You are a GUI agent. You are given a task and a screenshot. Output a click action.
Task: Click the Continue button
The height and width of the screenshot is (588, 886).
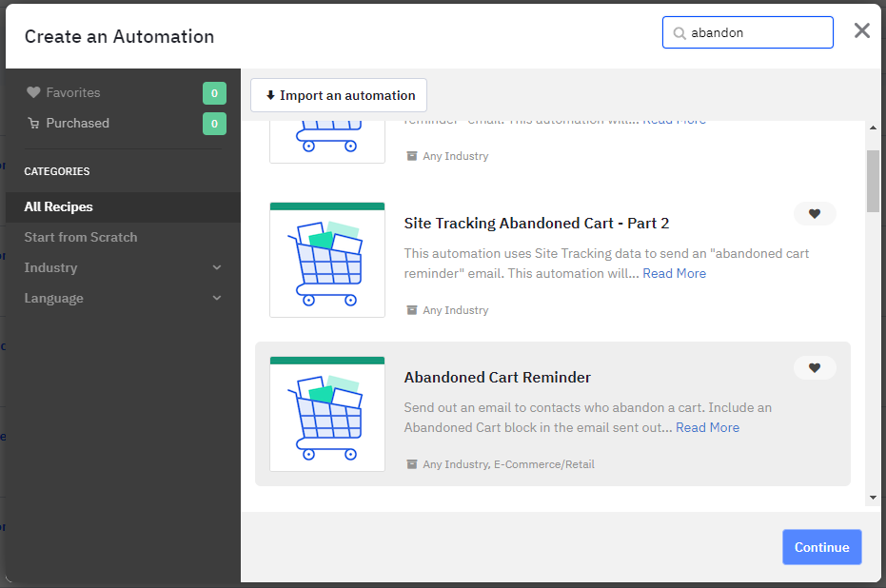pyautogui.click(x=821, y=547)
